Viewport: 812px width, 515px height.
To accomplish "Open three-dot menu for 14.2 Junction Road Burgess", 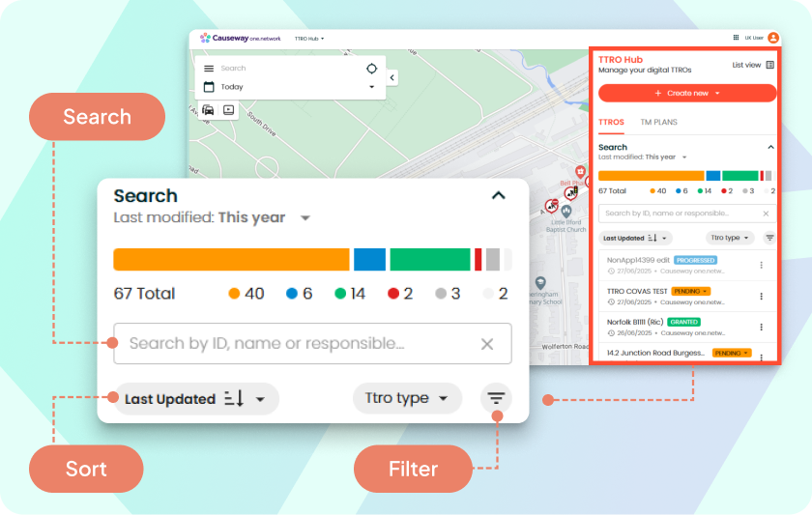I will click(x=762, y=357).
